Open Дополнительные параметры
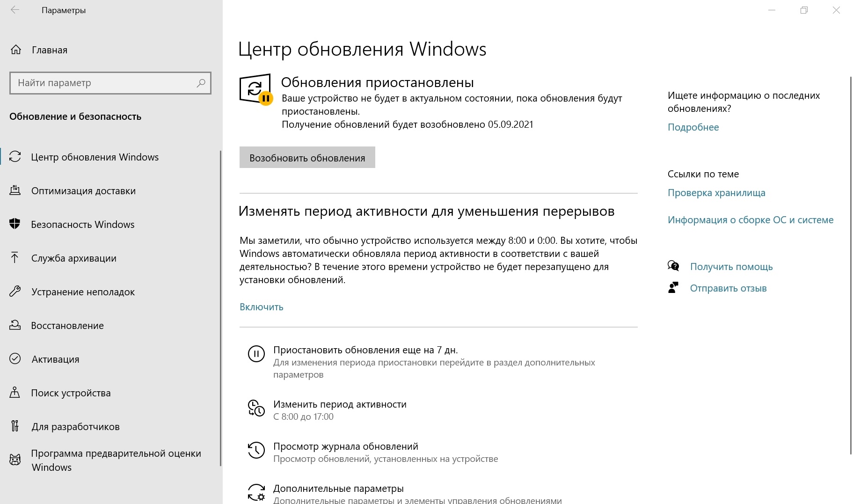The height and width of the screenshot is (504, 853). pos(338,489)
